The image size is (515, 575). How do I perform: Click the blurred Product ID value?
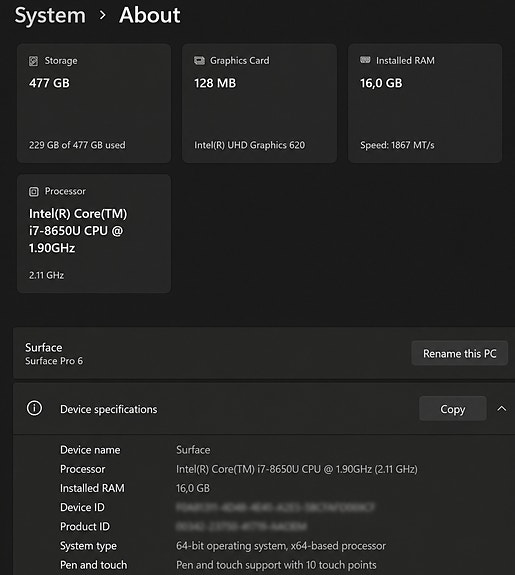click(241, 527)
